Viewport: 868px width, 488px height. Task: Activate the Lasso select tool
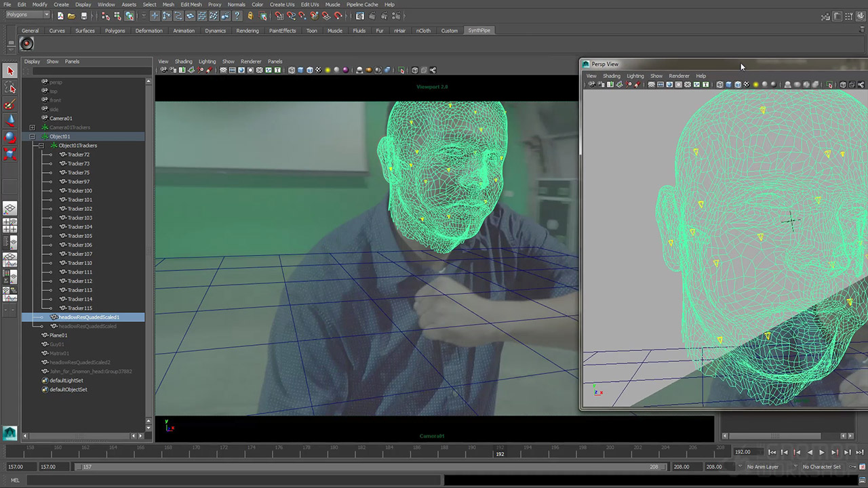click(9, 87)
